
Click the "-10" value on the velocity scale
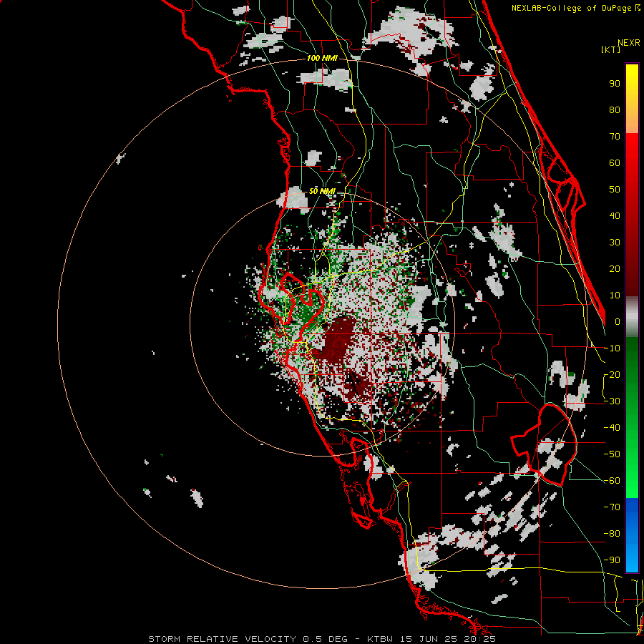tap(612, 348)
